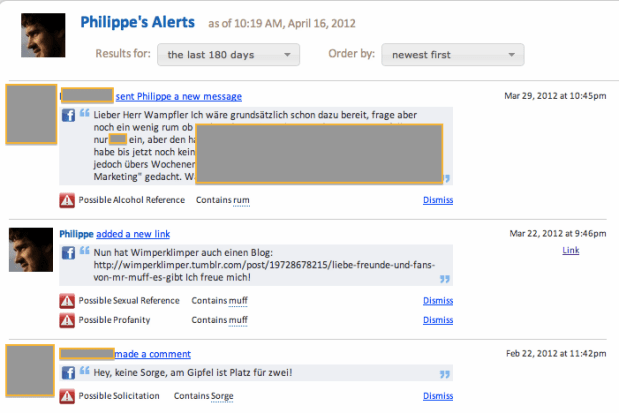
Task: Click Philippe's profile photo in header
Action: tap(44, 35)
